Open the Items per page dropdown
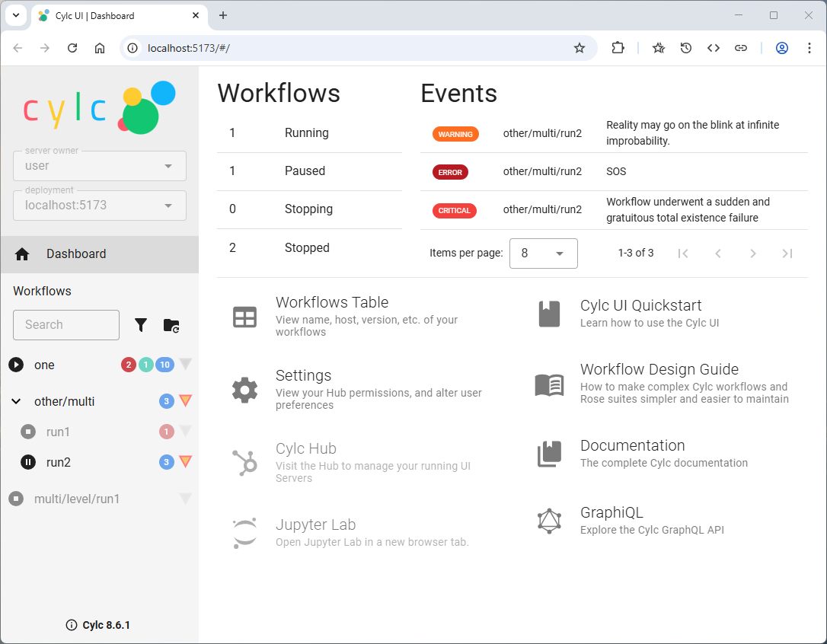 543,253
